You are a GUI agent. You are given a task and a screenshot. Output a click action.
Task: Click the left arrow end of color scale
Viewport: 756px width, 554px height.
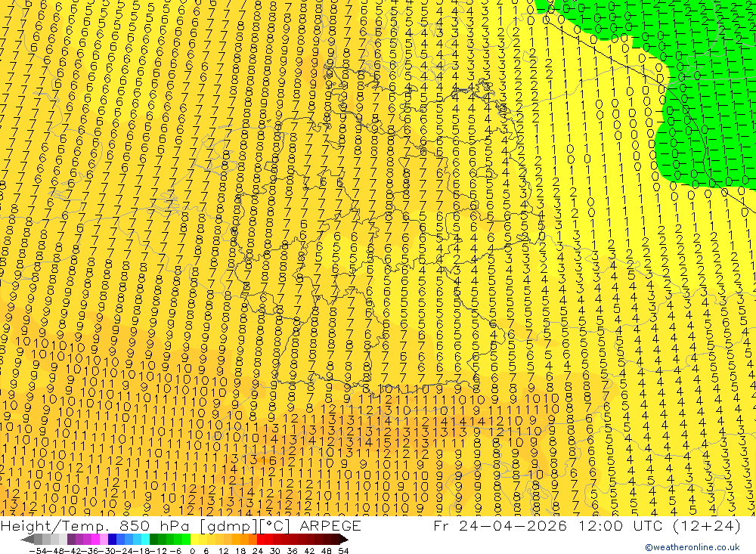tap(27, 540)
